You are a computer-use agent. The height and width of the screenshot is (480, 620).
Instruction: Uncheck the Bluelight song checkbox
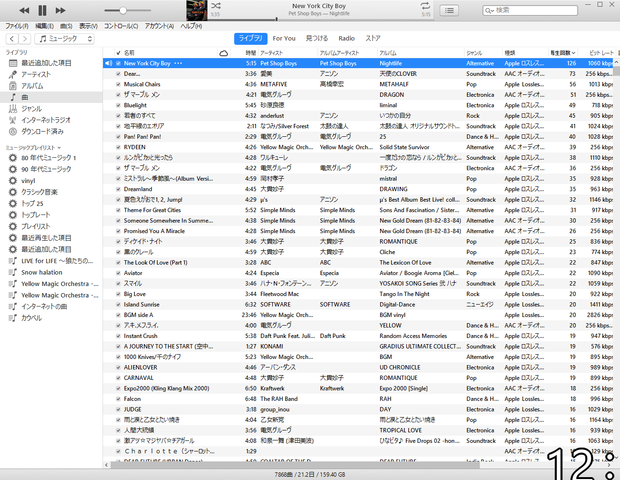tap(118, 105)
